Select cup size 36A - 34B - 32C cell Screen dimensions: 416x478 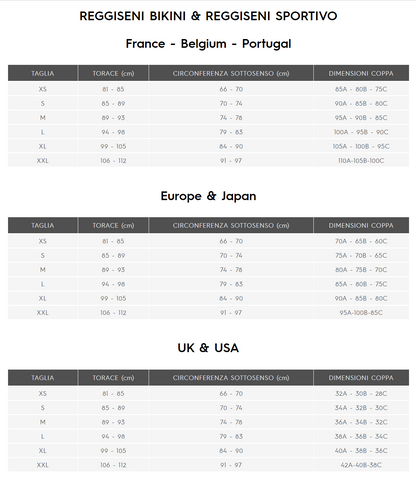coord(361,422)
